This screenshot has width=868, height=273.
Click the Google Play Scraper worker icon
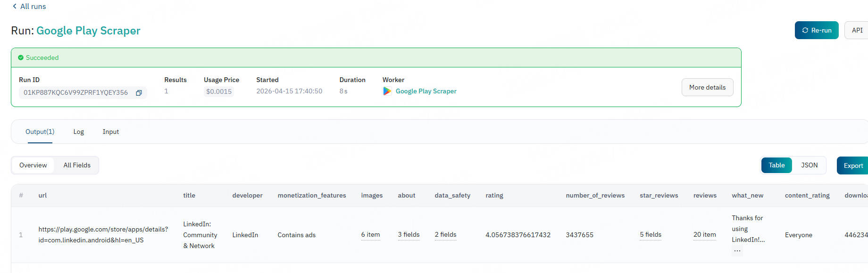coord(387,91)
